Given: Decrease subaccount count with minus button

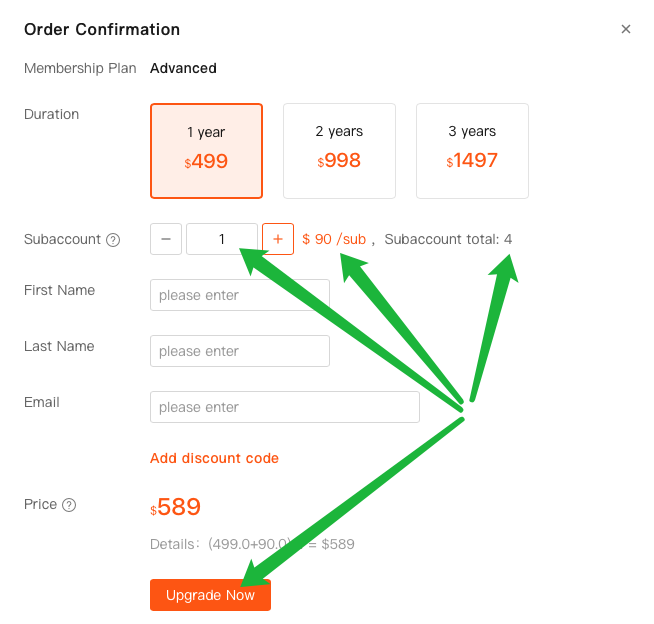Looking at the screenshot, I should (166, 239).
